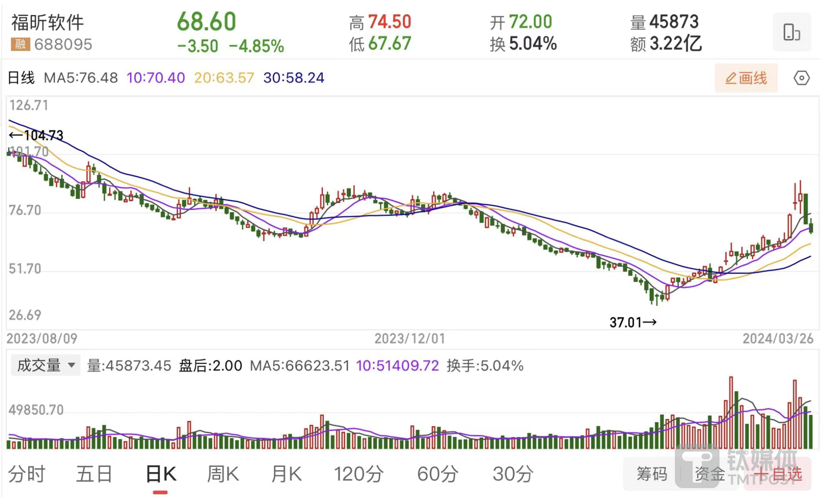The height and width of the screenshot is (504, 832).
Task: Click the purple MA10 value label
Action: 155,78
